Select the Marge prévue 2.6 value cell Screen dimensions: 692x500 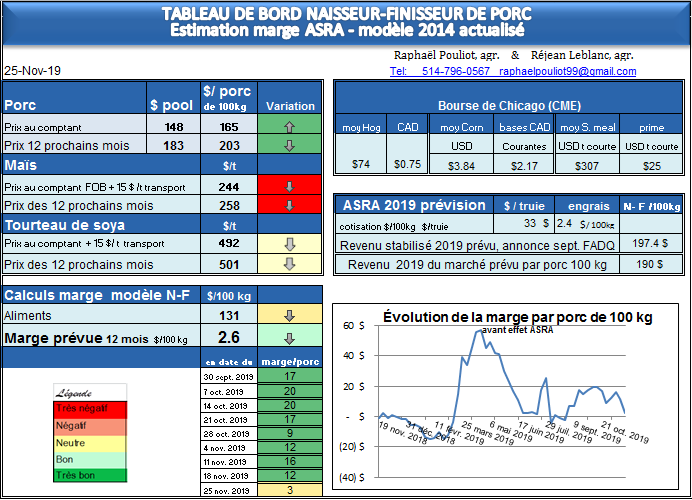pyautogui.click(x=227, y=337)
